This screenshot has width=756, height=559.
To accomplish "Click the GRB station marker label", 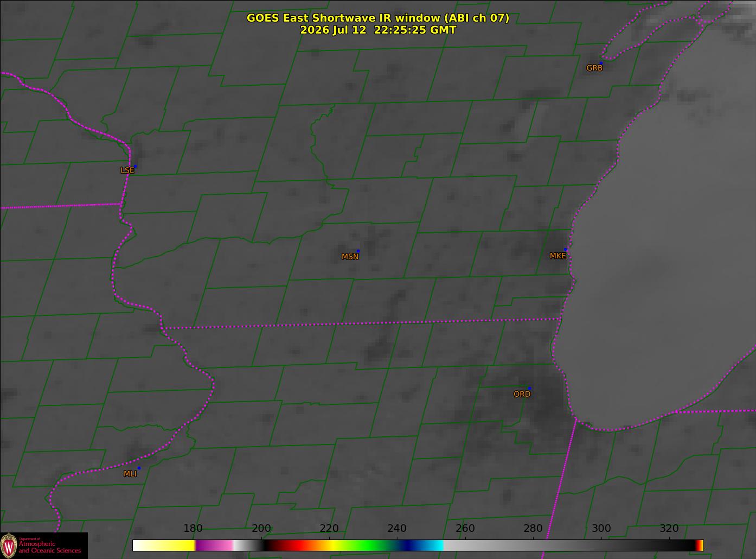I will pyautogui.click(x=594, y=68).
